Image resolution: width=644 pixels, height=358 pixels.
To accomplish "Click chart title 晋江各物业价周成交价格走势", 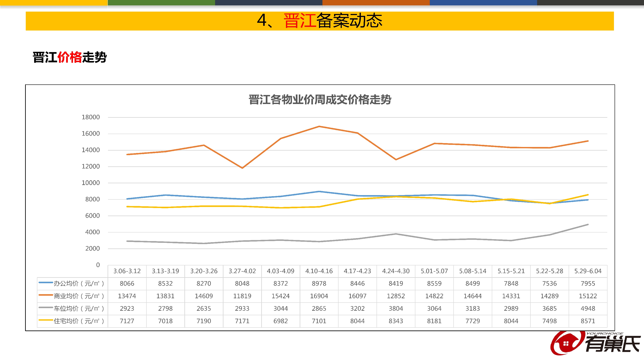I will click(x=320, y=99).
